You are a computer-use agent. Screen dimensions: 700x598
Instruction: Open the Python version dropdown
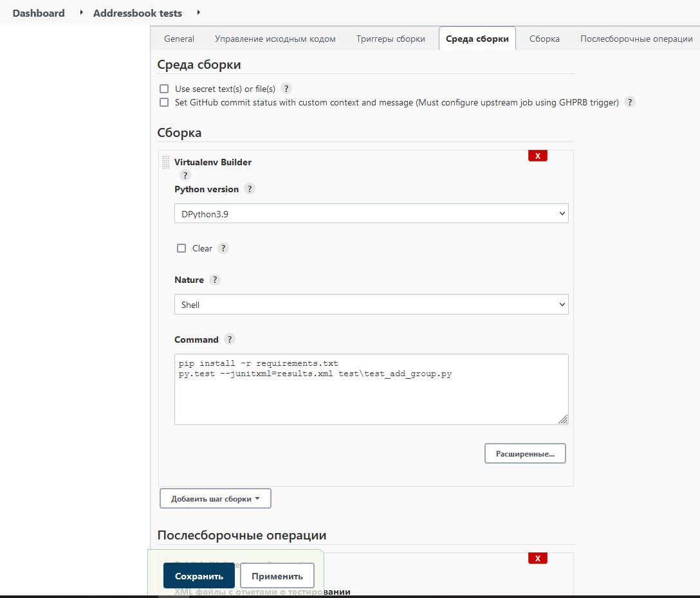371,213
